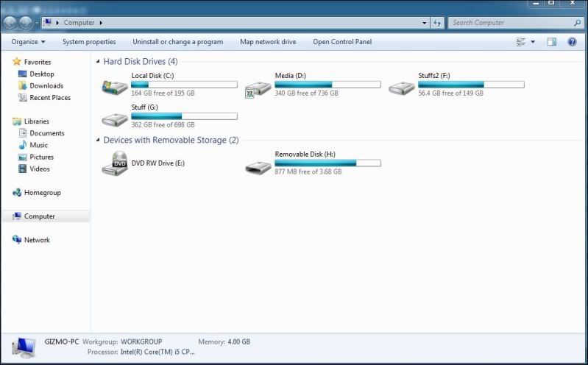The image size is (588, 365).
Task: Click the Documents library icon
Action: click(23, 132)
